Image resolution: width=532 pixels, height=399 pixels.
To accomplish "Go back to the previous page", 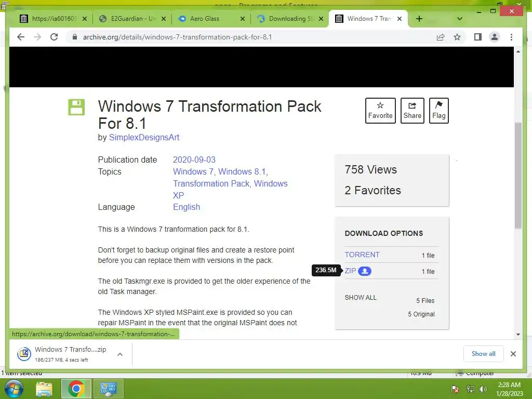I will point(21,37).
